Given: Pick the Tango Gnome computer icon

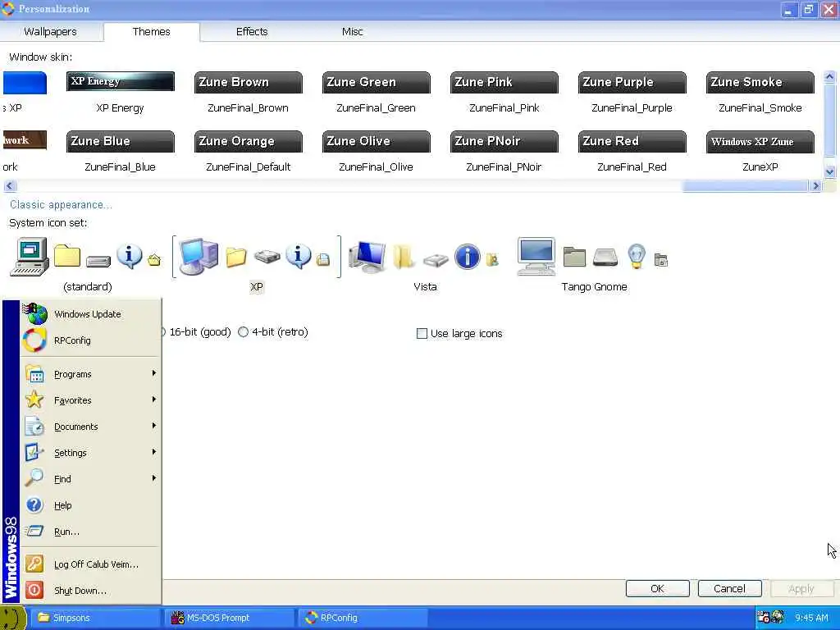Looking at the screenshot, I should tap(536, 257).
